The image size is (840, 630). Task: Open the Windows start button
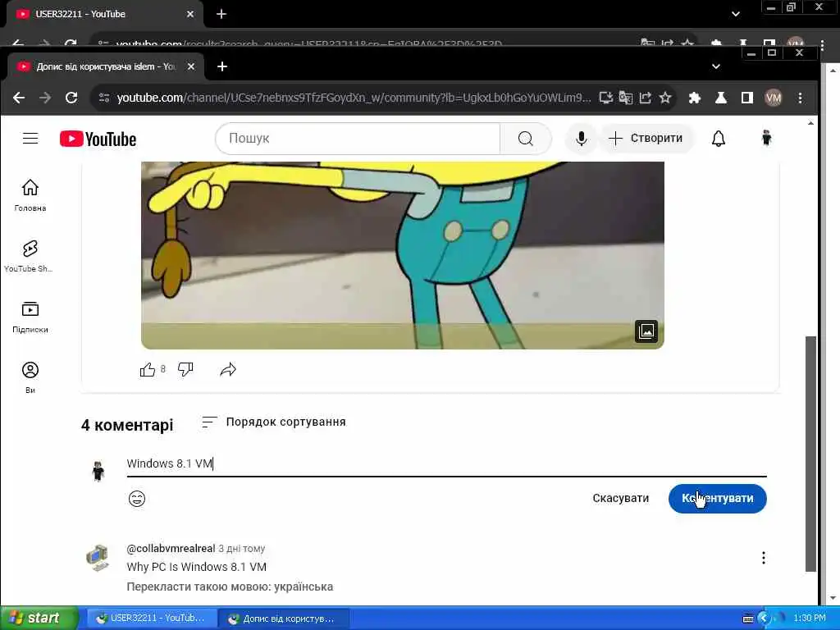[x=39, y=618]
